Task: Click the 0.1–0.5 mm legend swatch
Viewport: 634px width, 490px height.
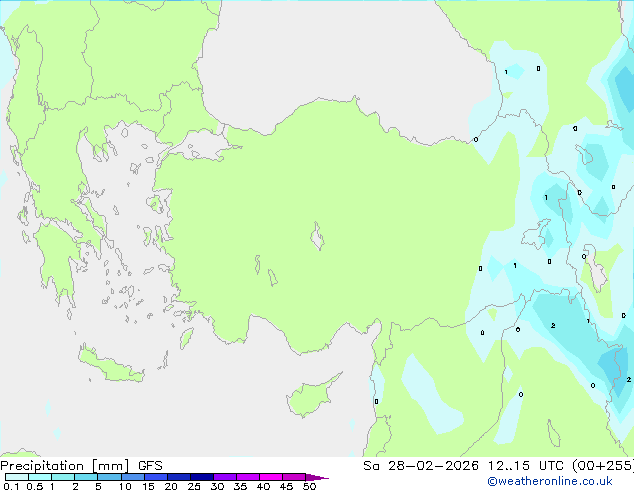Action: (x=17, y=477)
